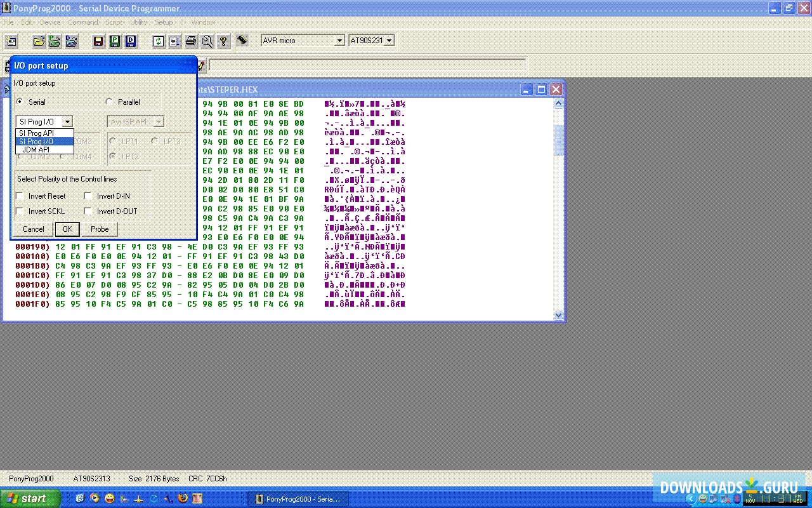The width and height of the screenshot is (812, 508).
Task: Switch to PonyProg2000 taskbar button
Action: 297,499
